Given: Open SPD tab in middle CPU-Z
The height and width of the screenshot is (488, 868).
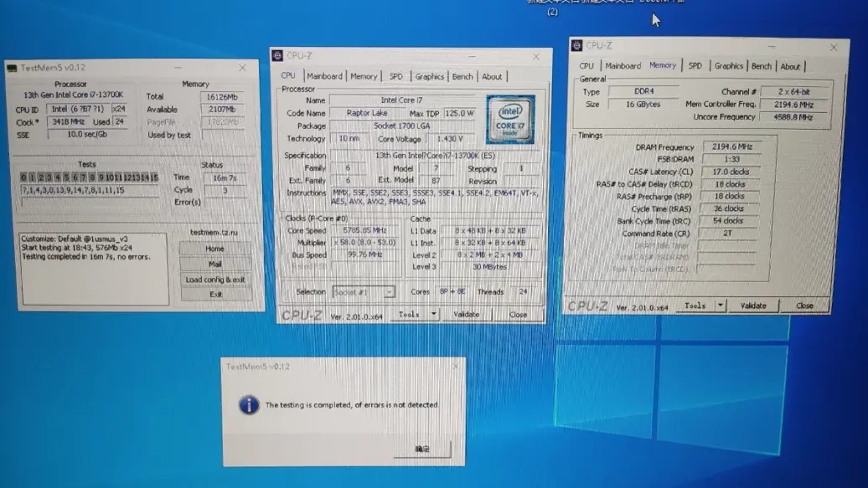Looking at the screenshot, I should pos(395,76).
